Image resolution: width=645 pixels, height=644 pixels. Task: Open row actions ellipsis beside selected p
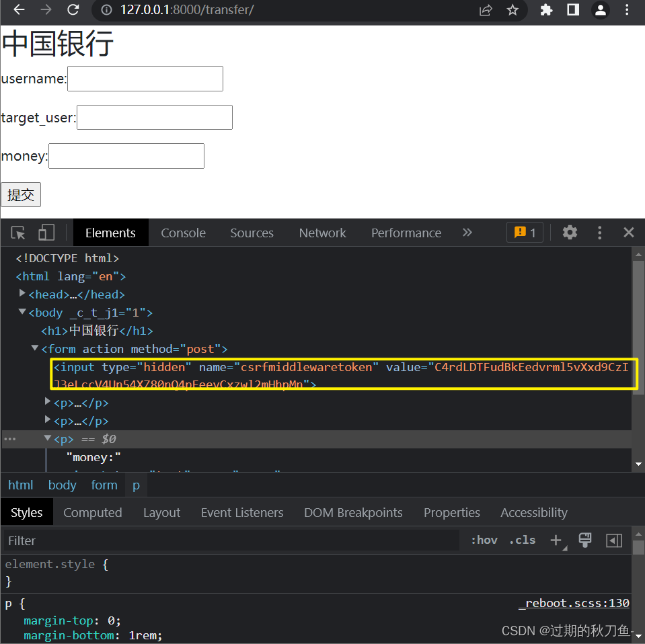[x=9, y=439]
